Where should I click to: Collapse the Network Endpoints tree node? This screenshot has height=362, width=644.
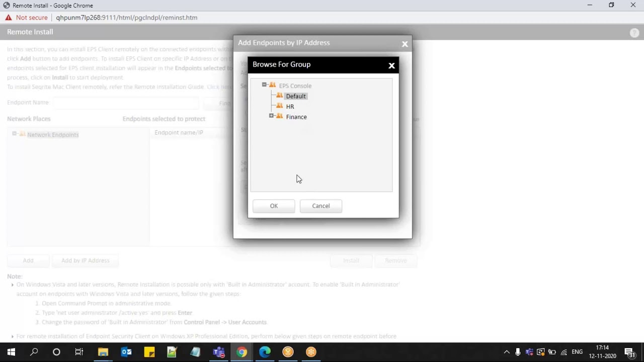tap(14, 134)
